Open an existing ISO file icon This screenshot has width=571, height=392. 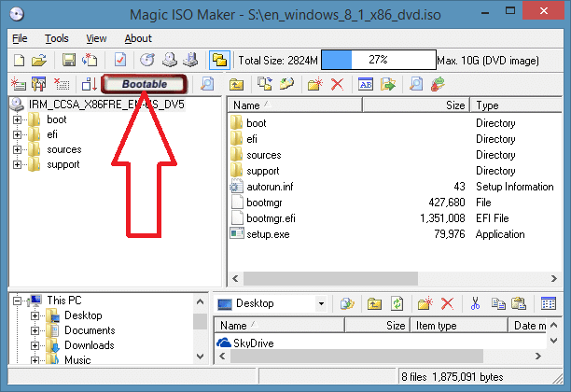[39, 60]
